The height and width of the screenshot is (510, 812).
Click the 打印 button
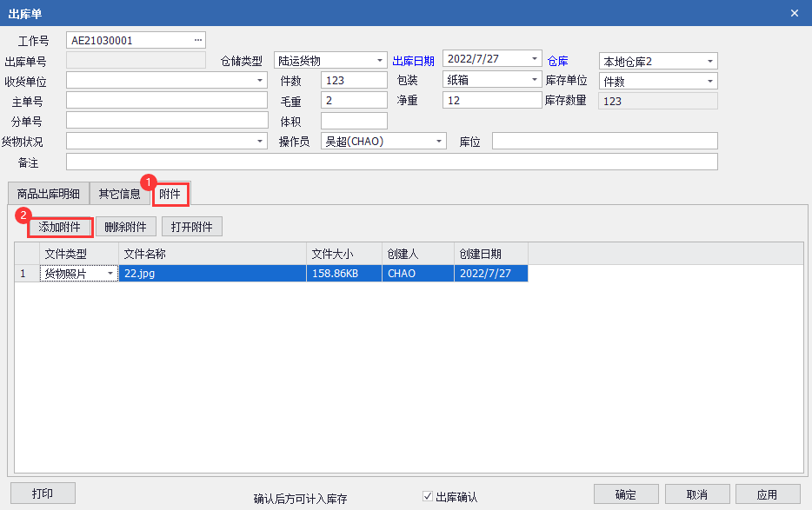click(x=43, y=493)
